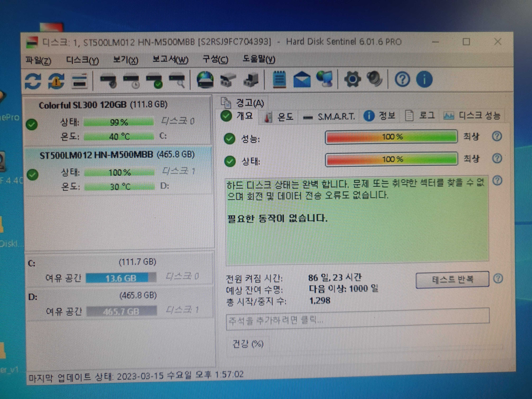Click the help icon beside 테스트 반복

[x=498, y=279]
